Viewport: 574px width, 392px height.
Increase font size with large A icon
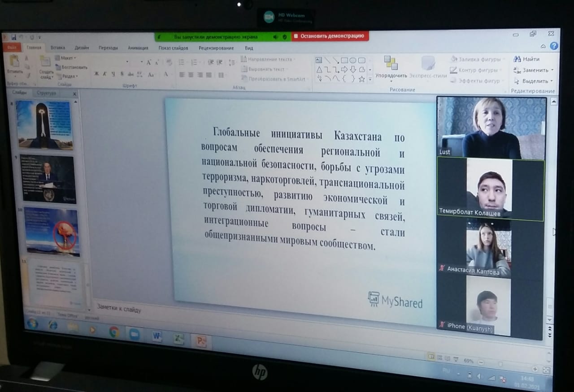(x=148, y=62)
